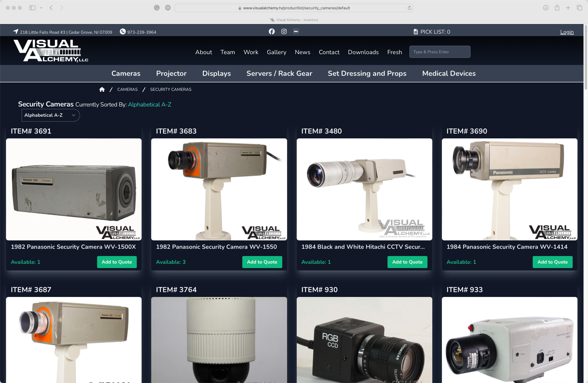Open the Gallery menu item
Image resolution: width=588 pixels, height=383 pixels.
[277, 52]
